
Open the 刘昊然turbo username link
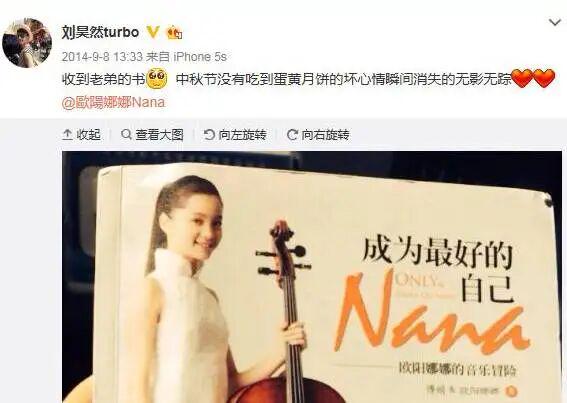(x=101, y=32)
